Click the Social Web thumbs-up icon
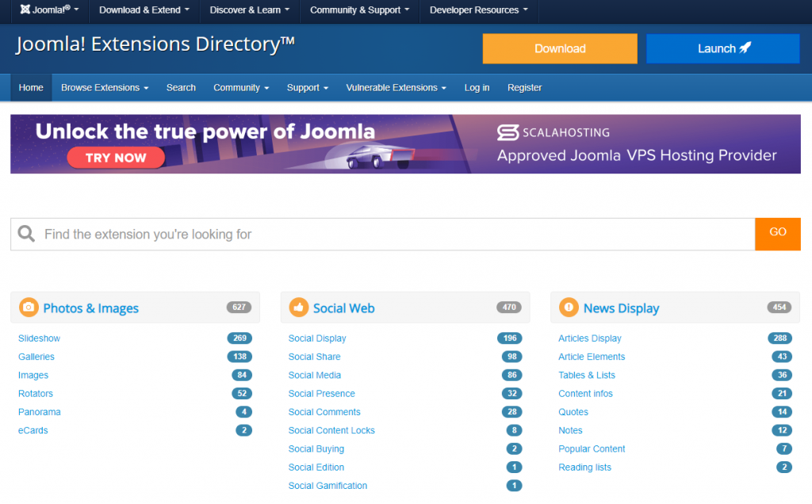The height and width of the screenshot is (504, 812). coord(299,307)
